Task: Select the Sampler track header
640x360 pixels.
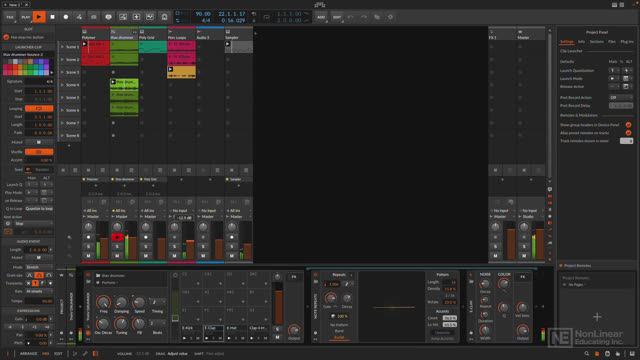Action: coord(239,34)
